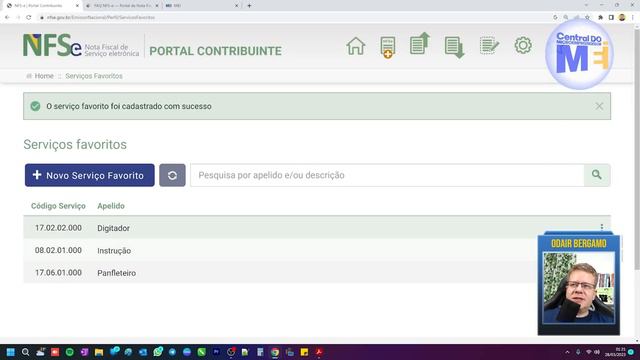Click service code 08.02.01.000
The width and height of the screenshot is (640, 360).
point(58,250)
